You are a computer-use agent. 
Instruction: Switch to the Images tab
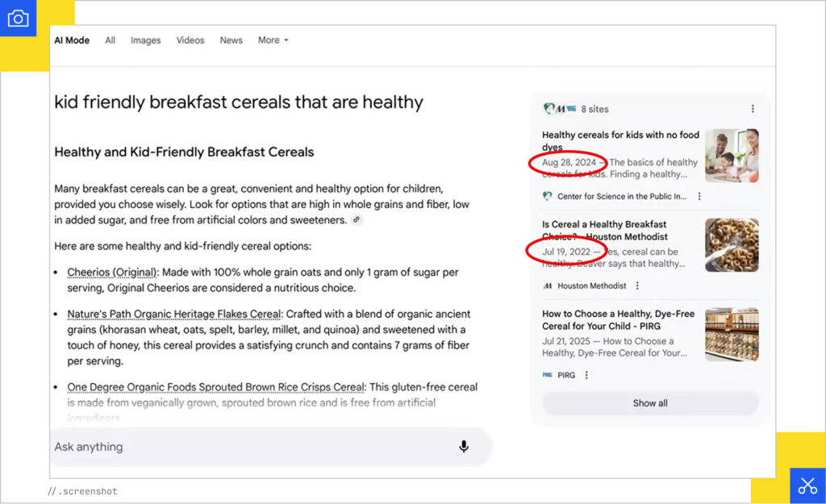[146, 40]
